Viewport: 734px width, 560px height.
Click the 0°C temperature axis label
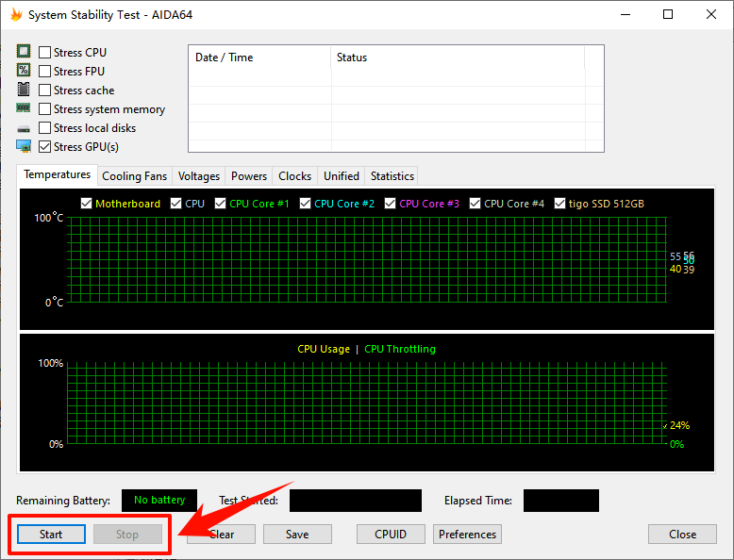coord(55,303)
